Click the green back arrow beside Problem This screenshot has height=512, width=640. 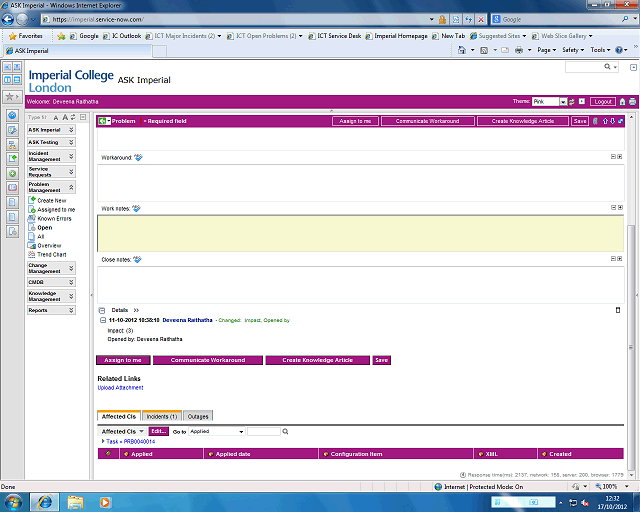[105, 121]
